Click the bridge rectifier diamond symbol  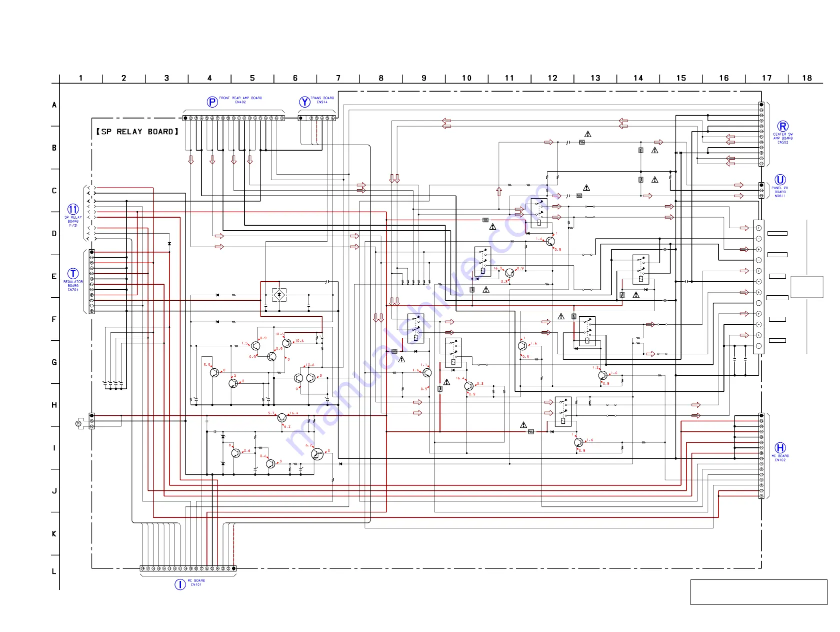(x=279, y=295)
